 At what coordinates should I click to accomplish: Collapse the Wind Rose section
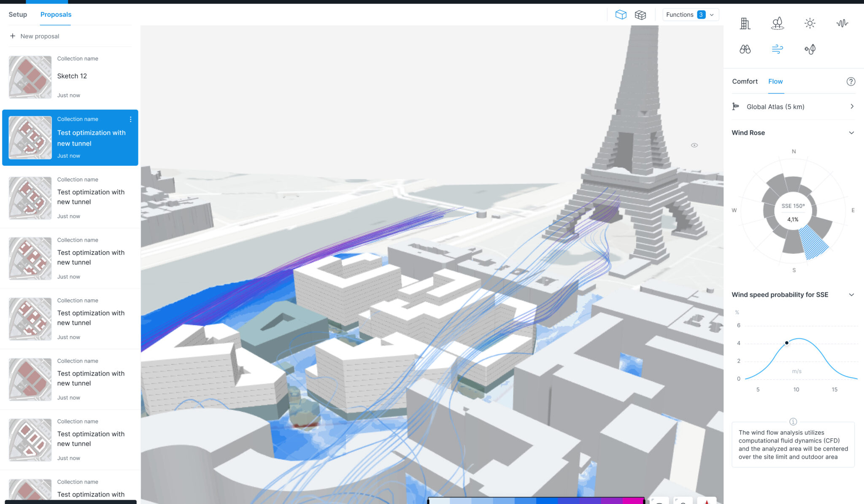pos(851,133)
